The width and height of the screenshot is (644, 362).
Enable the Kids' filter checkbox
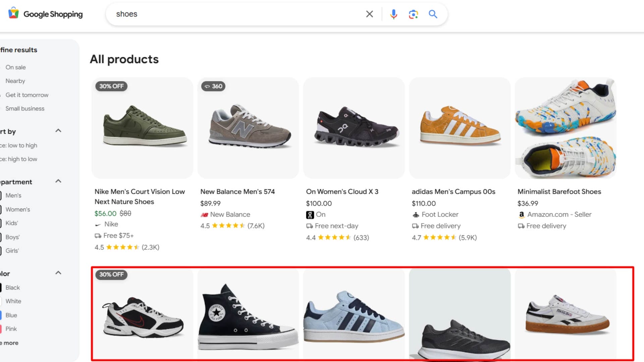pos(1,223)
